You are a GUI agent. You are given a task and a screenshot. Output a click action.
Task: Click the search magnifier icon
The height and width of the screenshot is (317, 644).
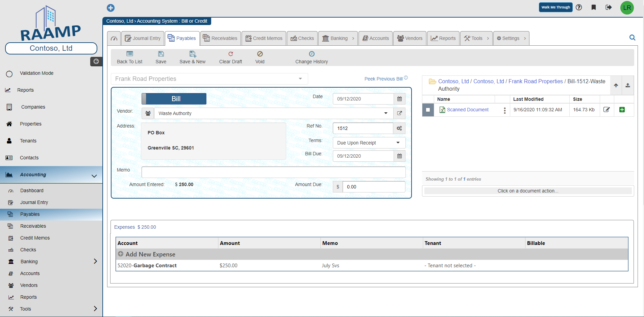click(633, 38)
